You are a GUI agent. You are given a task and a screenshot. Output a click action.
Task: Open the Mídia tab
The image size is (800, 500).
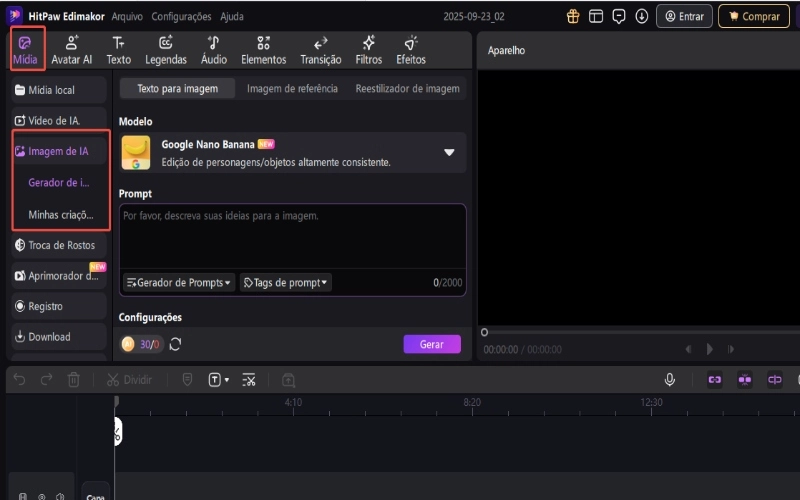pos(25,49)
